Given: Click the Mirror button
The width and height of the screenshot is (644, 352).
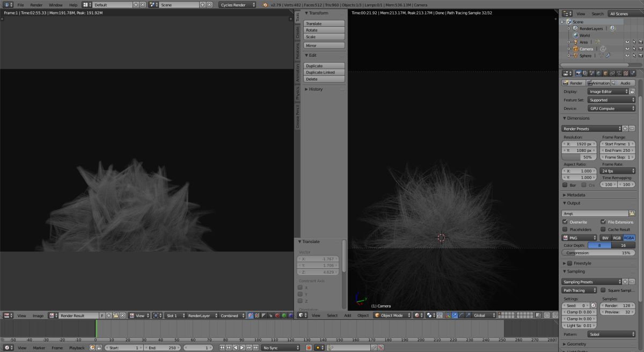Looking at the screenshot, I should [x=324, y=46].
